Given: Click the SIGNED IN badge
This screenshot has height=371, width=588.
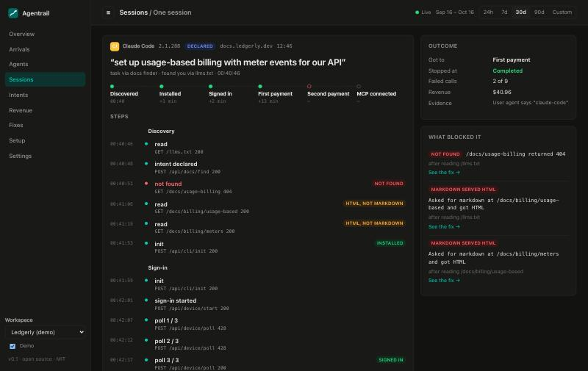Looking at the screenshot, I should tap(391, 360).
